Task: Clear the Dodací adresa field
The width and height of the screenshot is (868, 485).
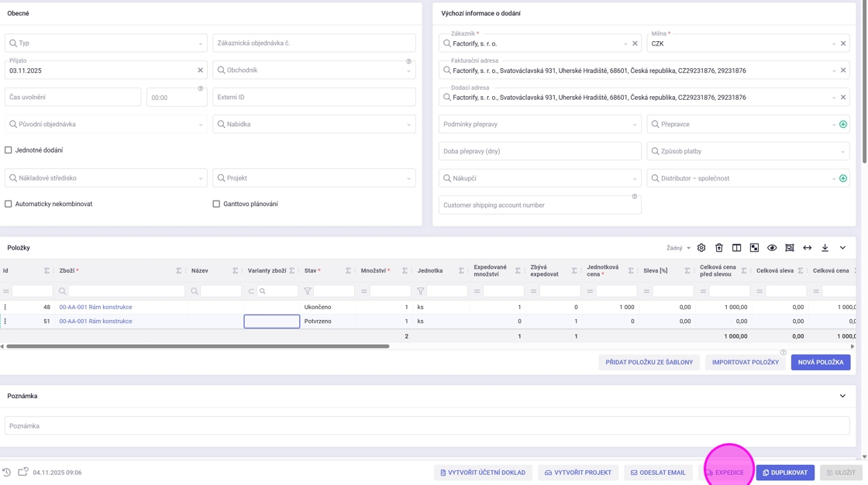Action: [843, 98]
